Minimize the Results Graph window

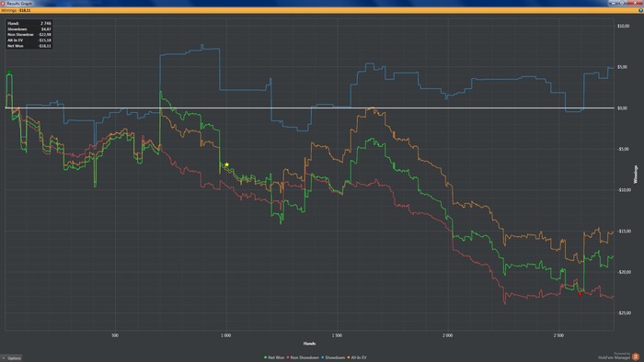[615, 3]
